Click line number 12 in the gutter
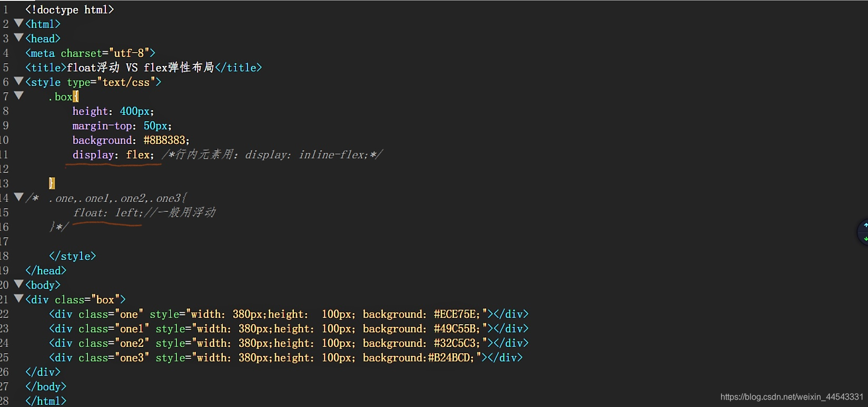 pos(4,169)
